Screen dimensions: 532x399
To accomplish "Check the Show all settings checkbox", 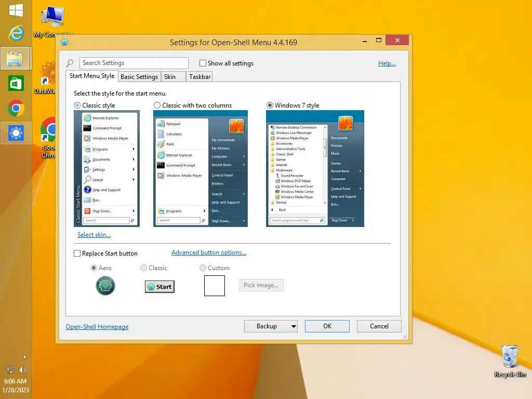I will (x=203, y=63).
